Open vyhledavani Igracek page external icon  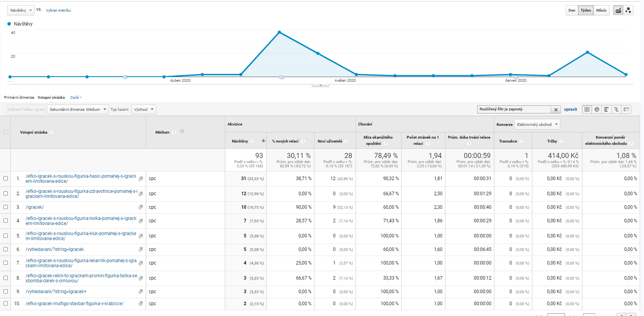click(x=141, y=249)
